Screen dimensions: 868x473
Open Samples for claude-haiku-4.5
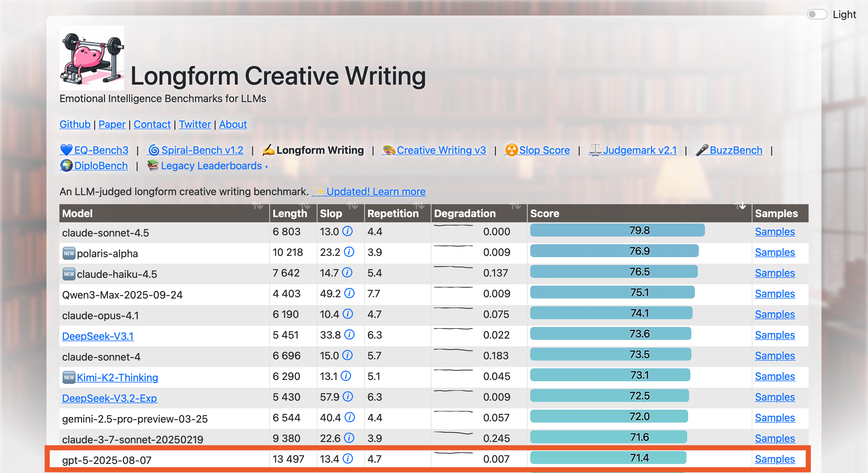pyautogui.click(x=774, y=273)
